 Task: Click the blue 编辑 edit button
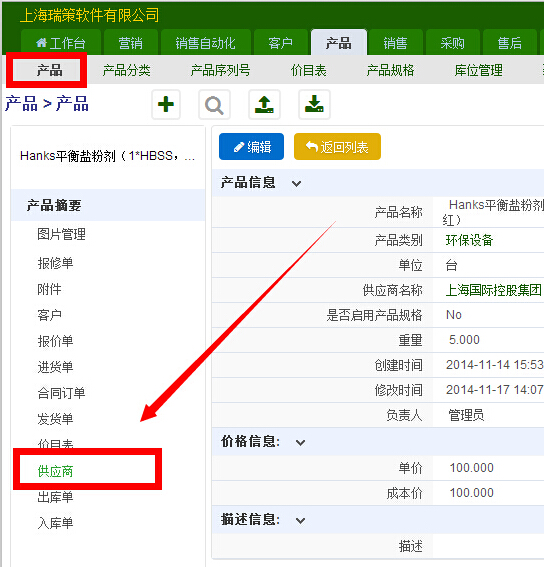[251, 146]
